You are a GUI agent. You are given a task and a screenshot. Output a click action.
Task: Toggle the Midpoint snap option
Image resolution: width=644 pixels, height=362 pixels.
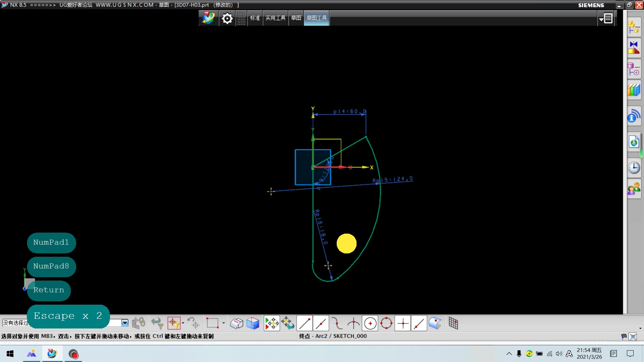321,323
